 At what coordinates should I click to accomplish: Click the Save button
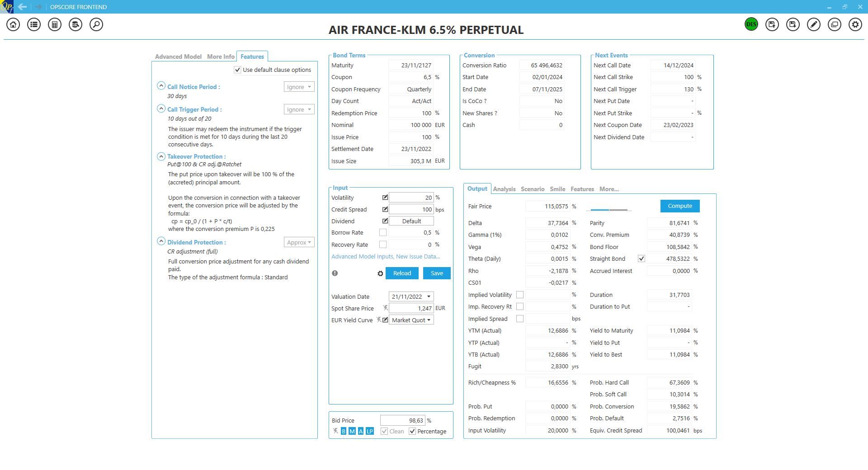pyautogui.click(x=437, y=273)
